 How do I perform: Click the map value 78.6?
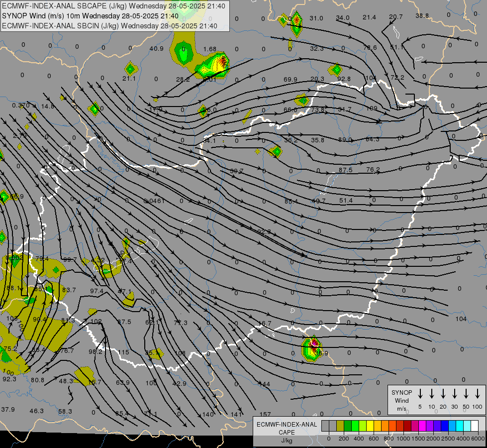click(x=370, y=48)
